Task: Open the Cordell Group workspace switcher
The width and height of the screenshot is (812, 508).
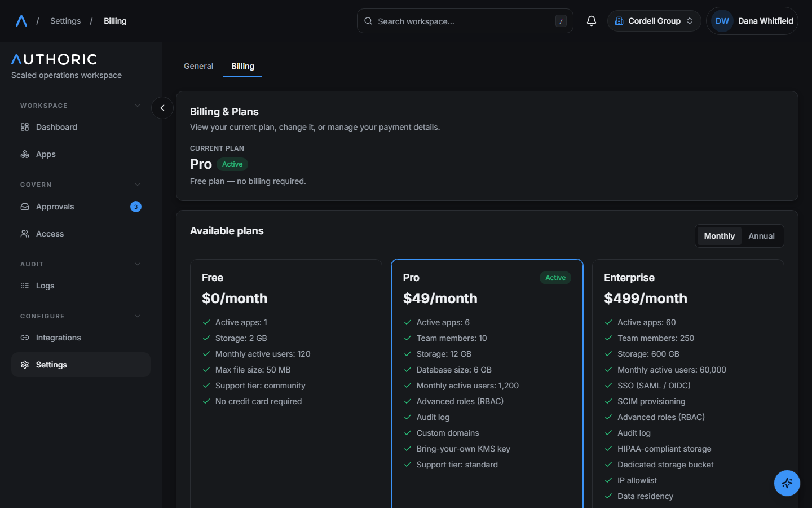Action: coord(654,21)
